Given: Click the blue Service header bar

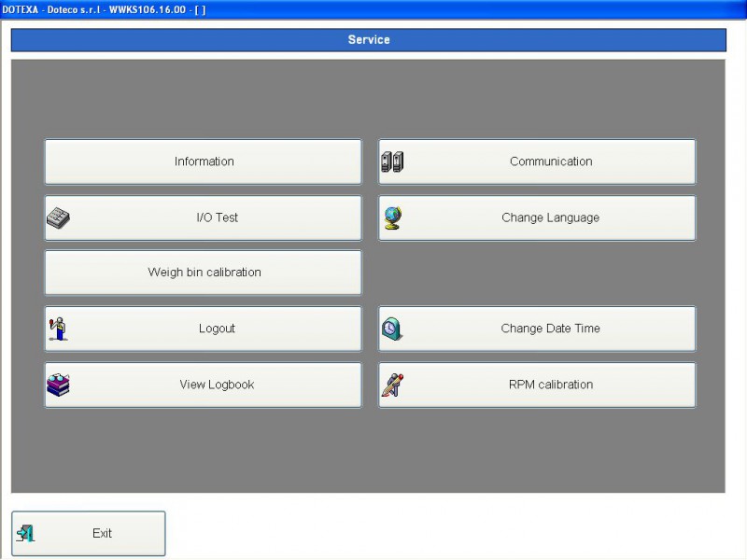Looking at the screenshot, I should [369, 39].
